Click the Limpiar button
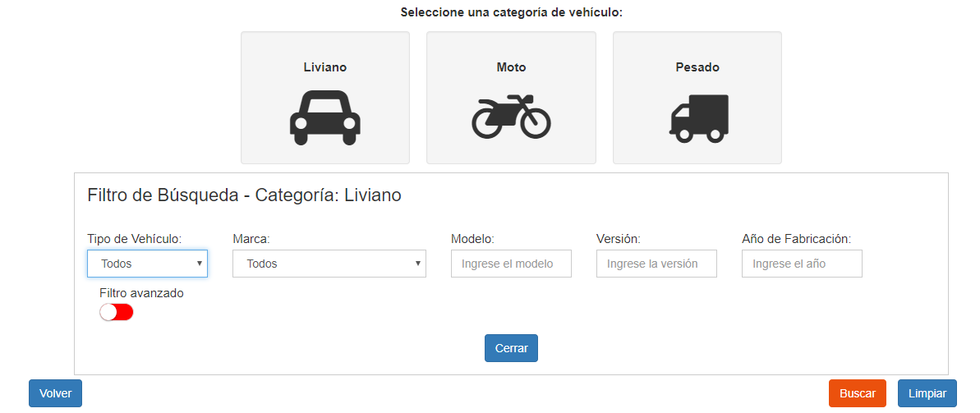This screenshot has width=980, height=413. [927, 393]
